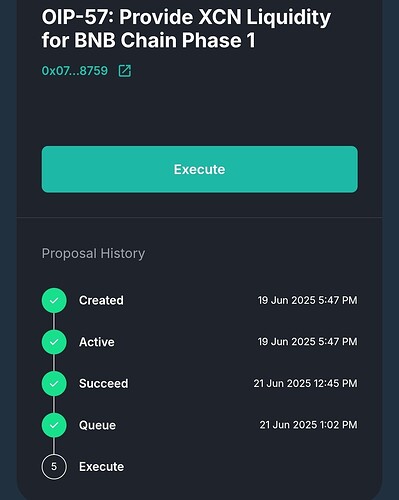Screen dimensions: 399x500
Task: Click the Succeed step checkmark icon
Action: [x=54, y=384]
